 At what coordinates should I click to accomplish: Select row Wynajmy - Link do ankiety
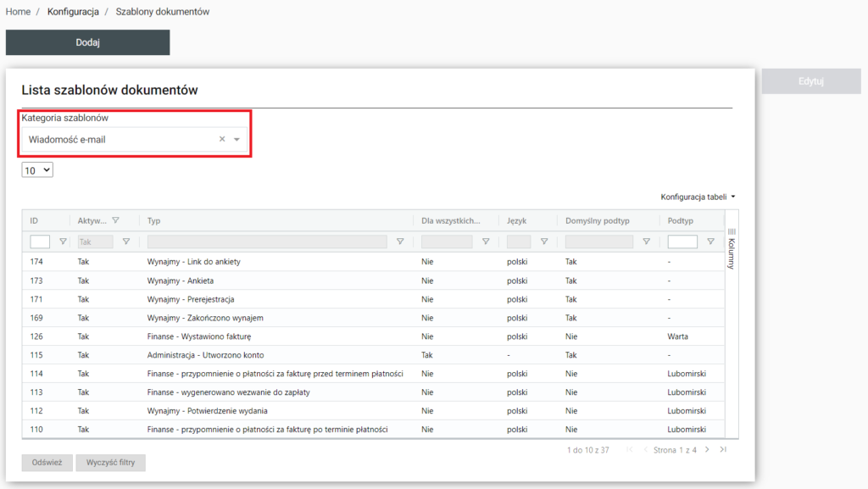[193, 262]
